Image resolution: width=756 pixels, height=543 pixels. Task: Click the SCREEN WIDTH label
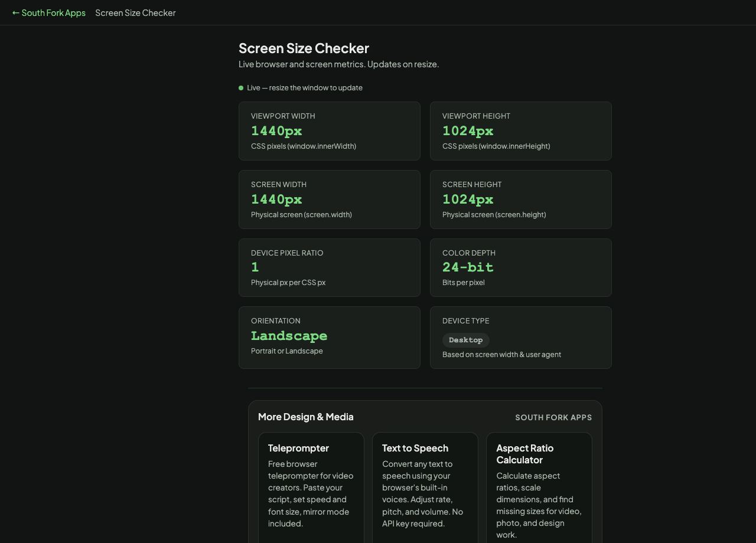click(279, 184)
